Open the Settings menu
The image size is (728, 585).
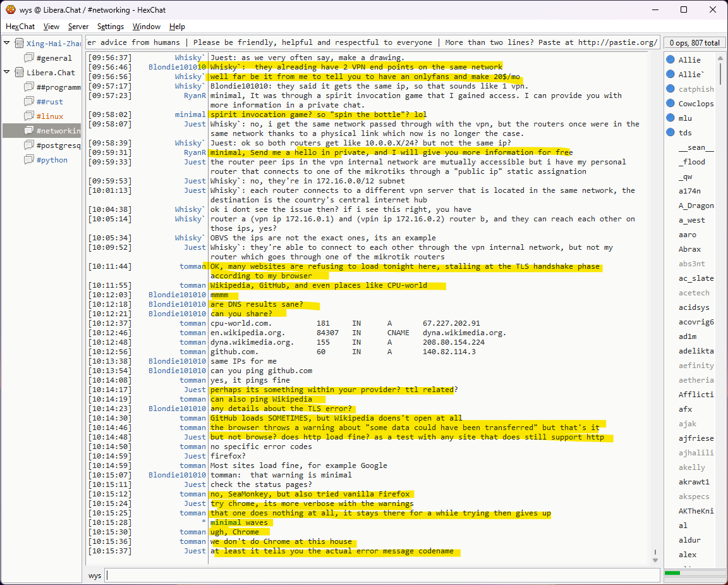pos(111,27)
